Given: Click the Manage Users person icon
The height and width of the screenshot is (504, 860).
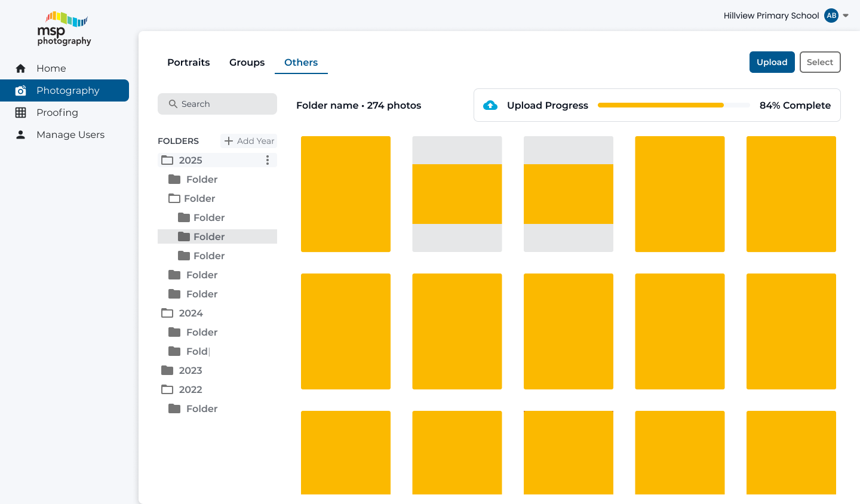Looking at the screenshot, I should pos(21,135).
